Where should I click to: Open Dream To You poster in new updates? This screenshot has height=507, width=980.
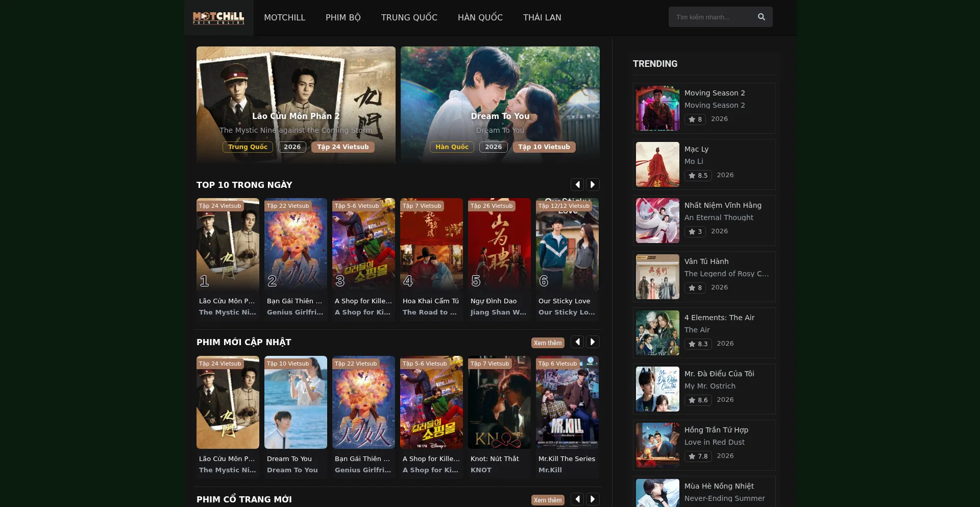[296, 402]
